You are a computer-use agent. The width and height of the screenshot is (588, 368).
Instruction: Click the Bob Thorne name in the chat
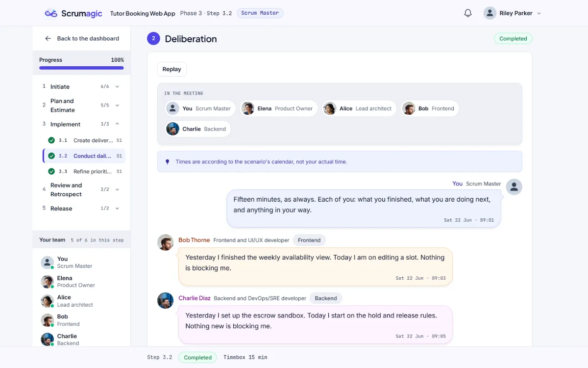(194, 240)
